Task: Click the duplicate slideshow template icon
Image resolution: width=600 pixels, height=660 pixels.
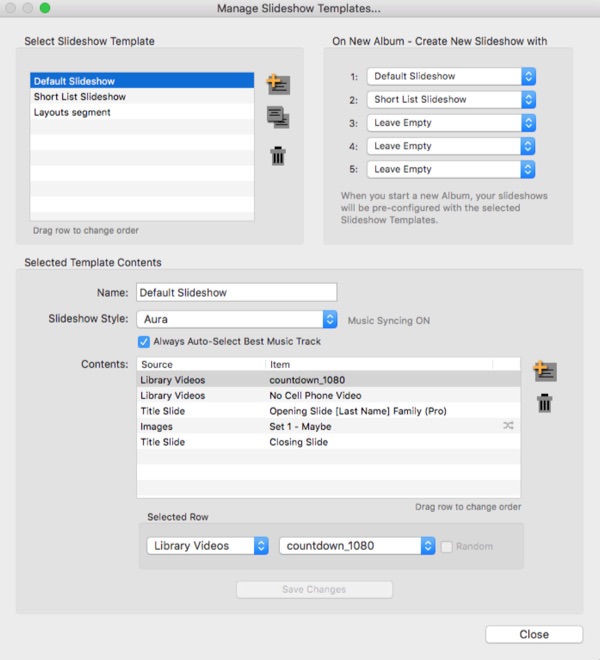Action: [x=278, y=119]
